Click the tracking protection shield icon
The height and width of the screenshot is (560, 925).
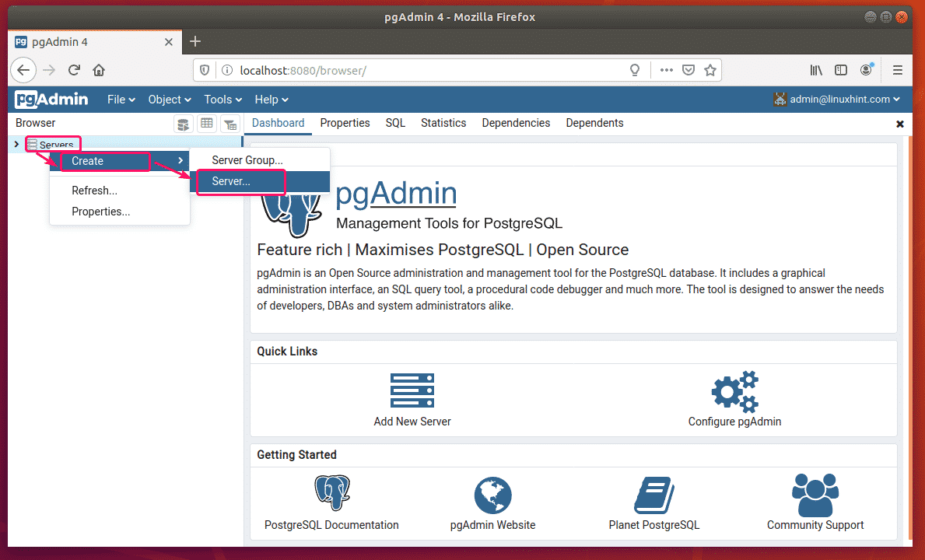(x=205, y=70)
